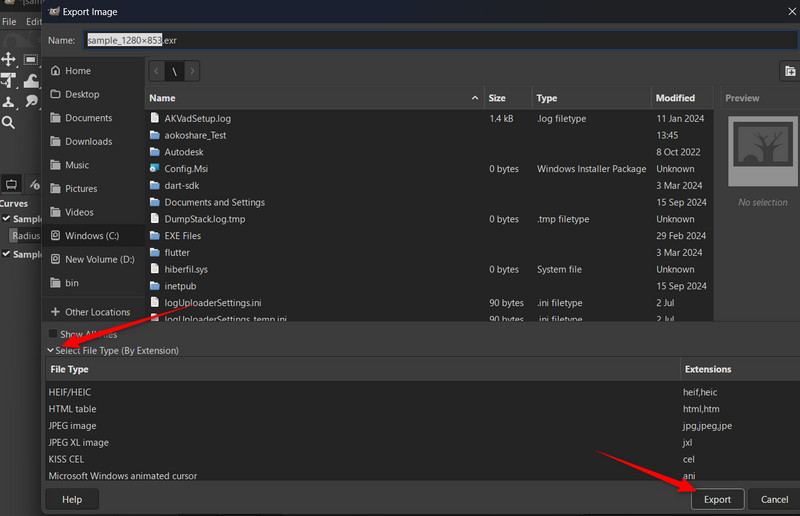Select the Zoom magnifier tool in toolbox
Screen dimensions: 800x516
click(x=8, y=122)
